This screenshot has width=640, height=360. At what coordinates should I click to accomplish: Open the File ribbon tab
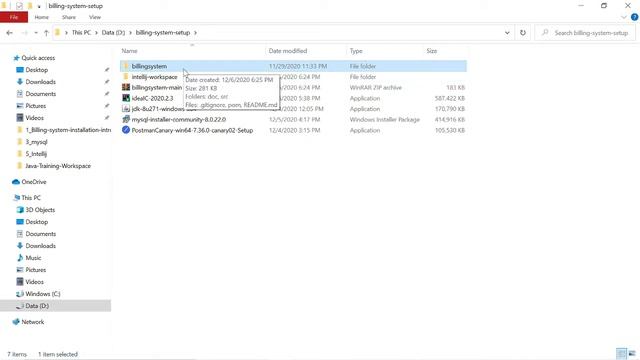coord(14,17)
